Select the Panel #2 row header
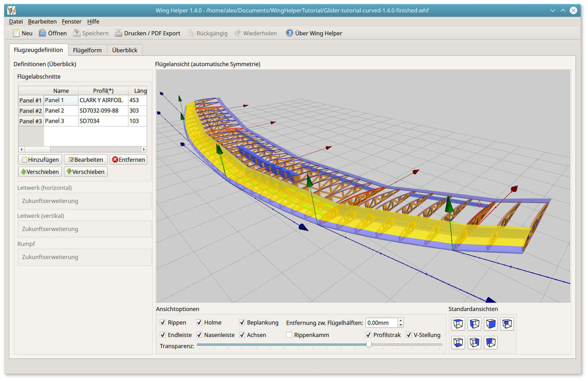 click(31, 111)
